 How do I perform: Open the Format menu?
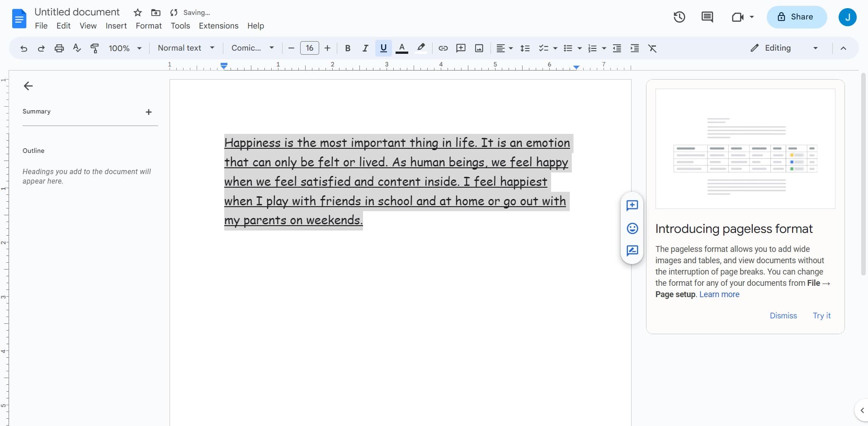(148, 26)
